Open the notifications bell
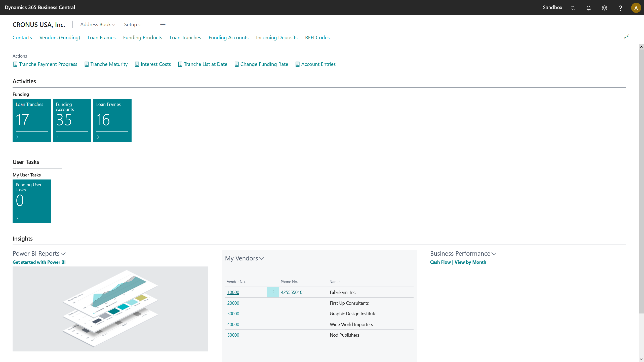This screenshot has width=644, height=362. pyautogui.click(x=589, y=8)
